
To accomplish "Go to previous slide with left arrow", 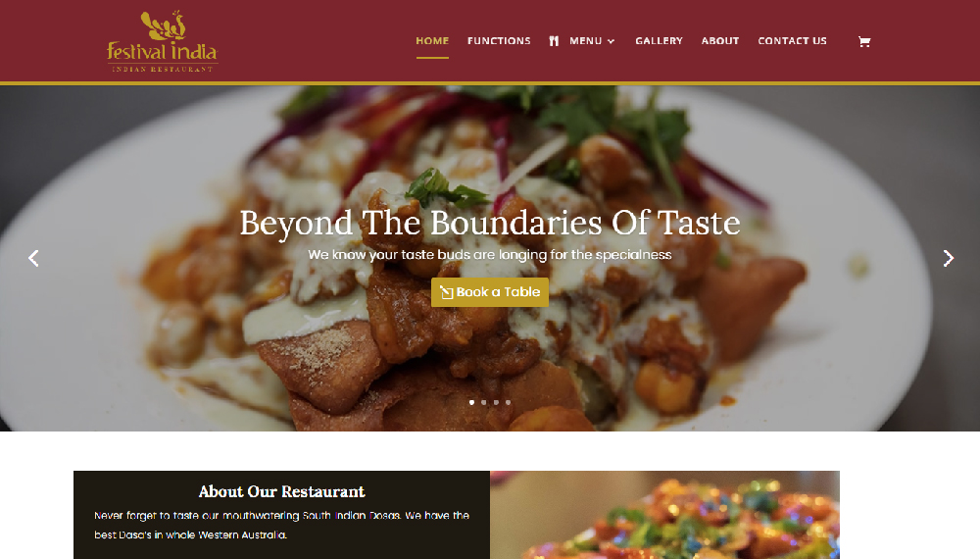I will point(33,258).
